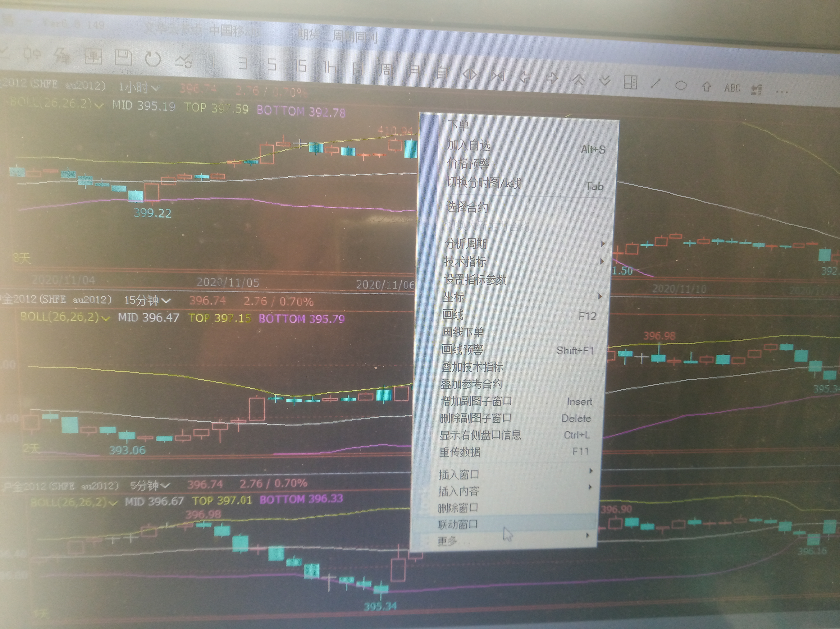The width and height of the screenshot is (840, 629).
Task: Click the toolbar's three-dots more button
Action: (x=781, y=91)
